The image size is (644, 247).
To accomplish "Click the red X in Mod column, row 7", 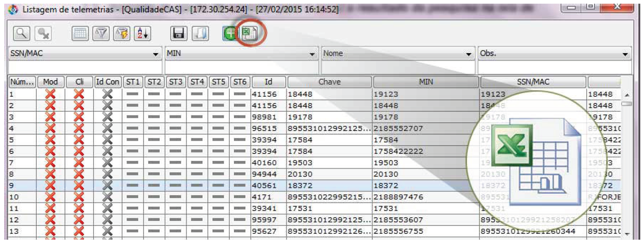I will (x=50, y=163).
